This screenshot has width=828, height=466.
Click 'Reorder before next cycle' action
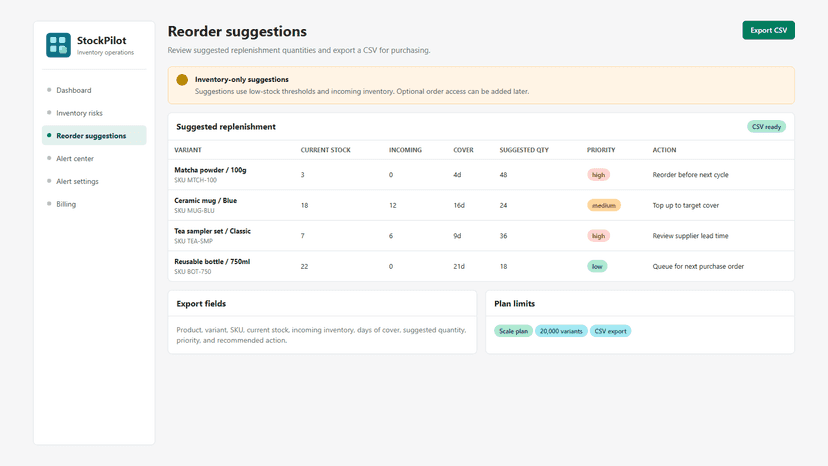coord(690,175)
